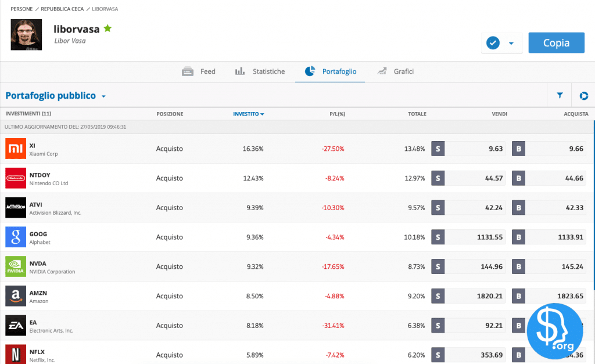Click the -27.50% P/L value for XI
595x364 pixels.
[333, 149]
